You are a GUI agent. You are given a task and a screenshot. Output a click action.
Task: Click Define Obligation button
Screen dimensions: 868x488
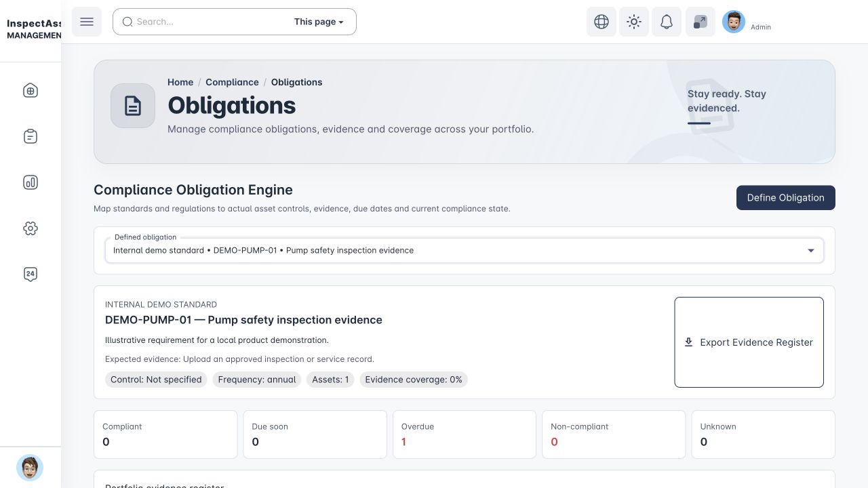(786, 198)
